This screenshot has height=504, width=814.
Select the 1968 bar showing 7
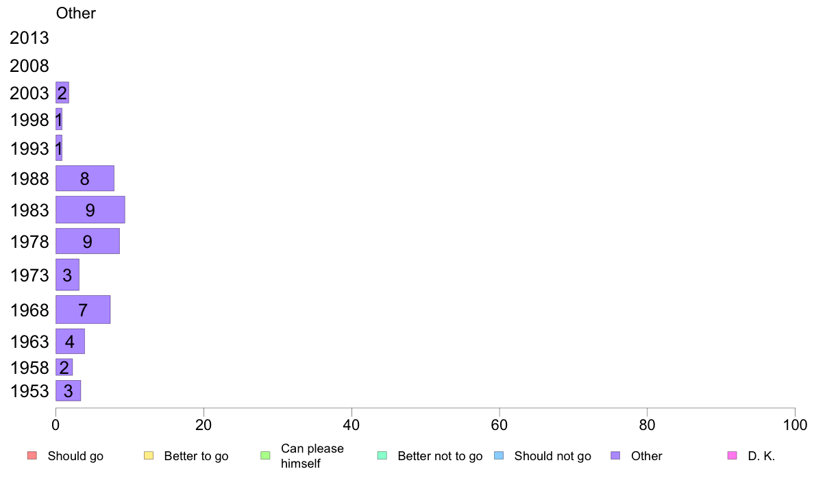(83, 310)
